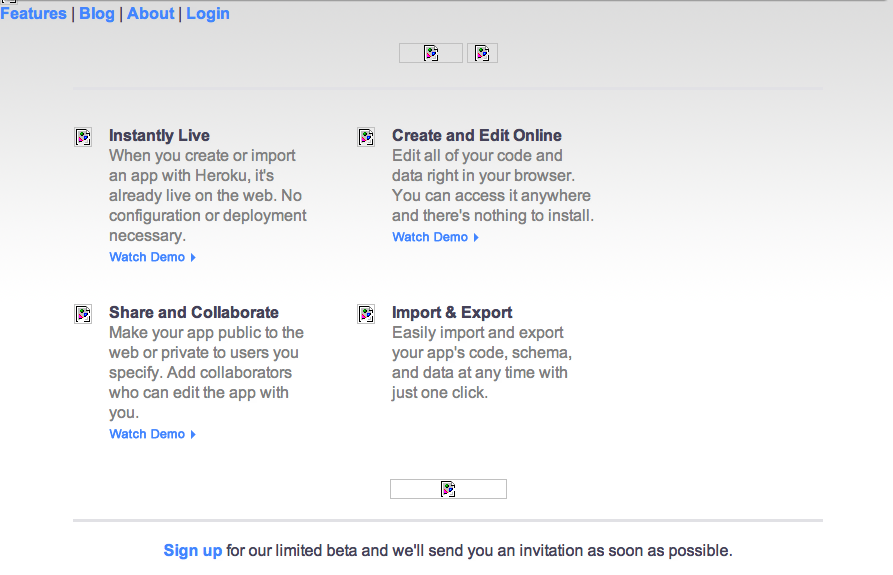893x575 pixels.
Task: Click the wider broken image at top center
Action: pos(431,53)
